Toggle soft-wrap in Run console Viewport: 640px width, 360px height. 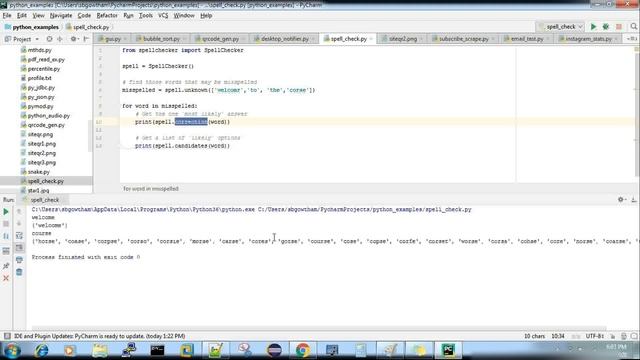click(x=19, y=236)
